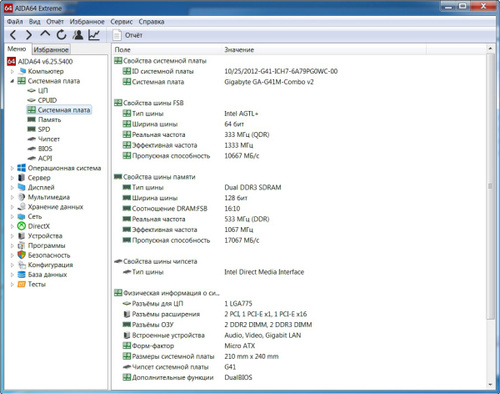Click the Тесты icon in tree
Viewport: 500px width, 394px height.
click(21, 284)
